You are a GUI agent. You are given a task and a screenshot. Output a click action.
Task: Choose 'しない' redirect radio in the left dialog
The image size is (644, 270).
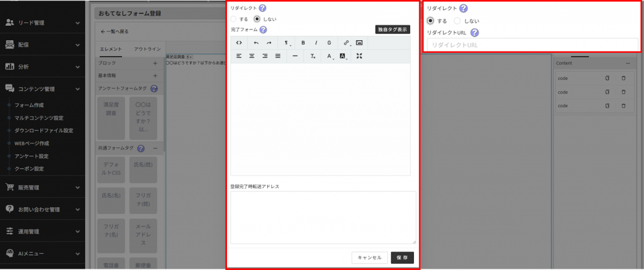click(257, 19)
